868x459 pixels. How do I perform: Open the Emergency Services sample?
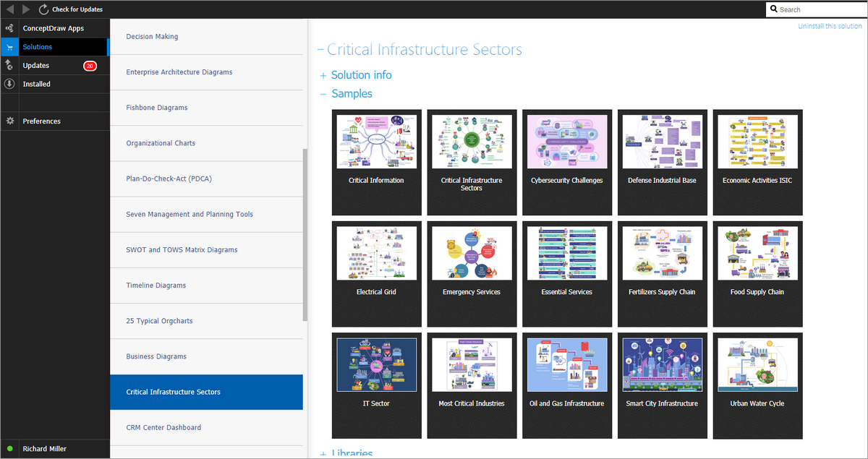point(472,274)
